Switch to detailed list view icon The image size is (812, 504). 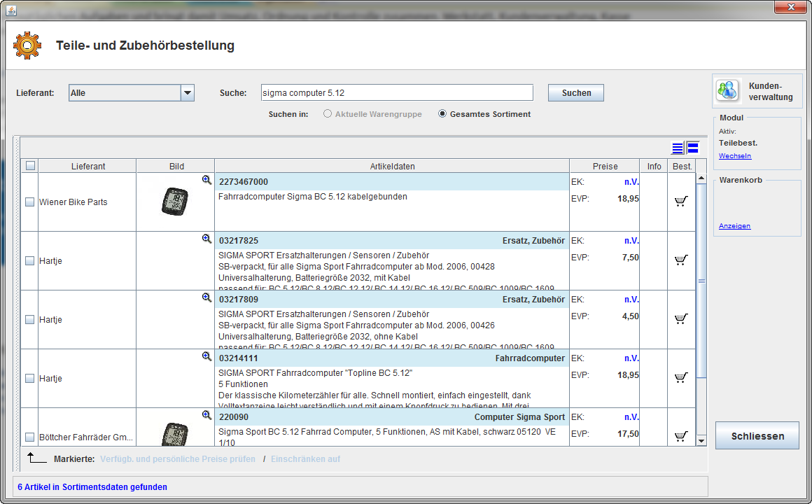[x=693, y=148]
